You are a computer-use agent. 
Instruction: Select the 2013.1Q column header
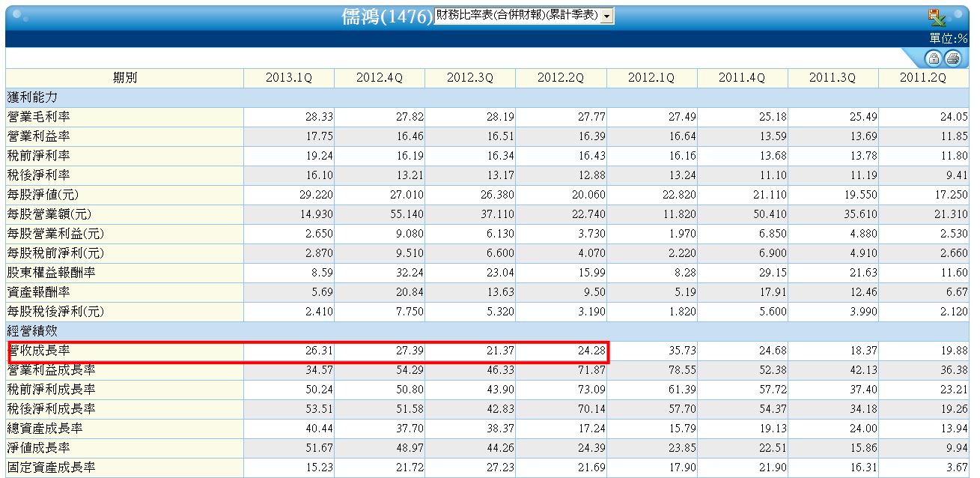(289, 78)
